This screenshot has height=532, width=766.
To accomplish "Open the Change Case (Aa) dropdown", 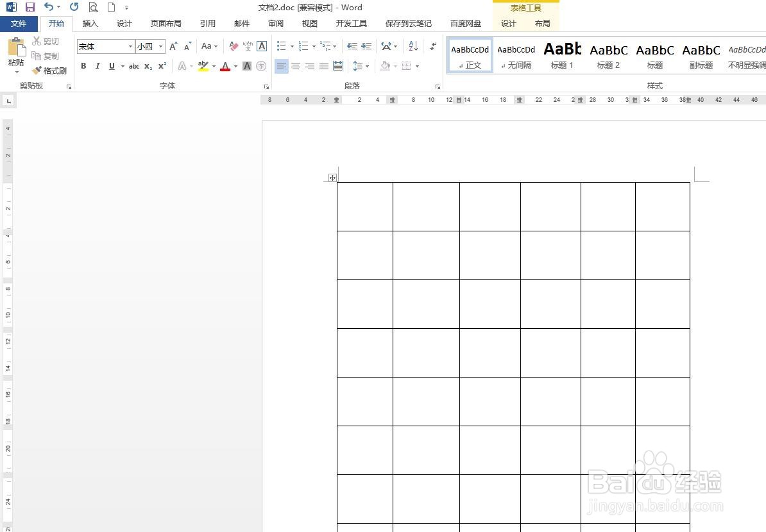I will coord(209,46).
